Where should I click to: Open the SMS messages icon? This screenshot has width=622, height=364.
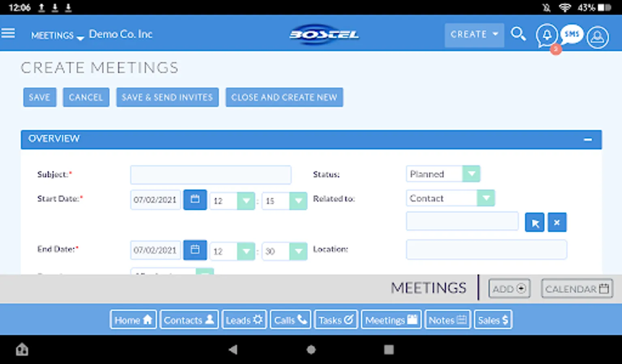point(571,34)
